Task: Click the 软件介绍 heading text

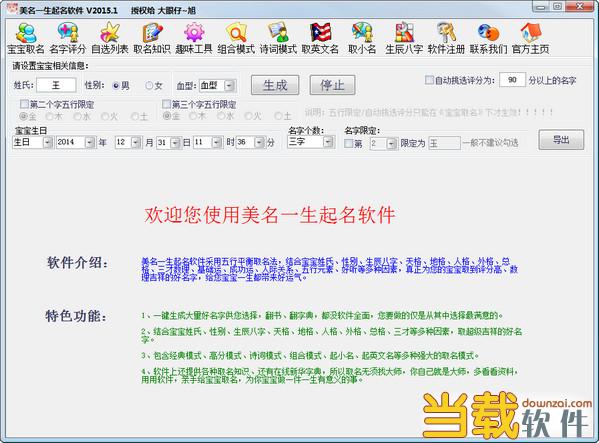Action: tap(78, 263)
